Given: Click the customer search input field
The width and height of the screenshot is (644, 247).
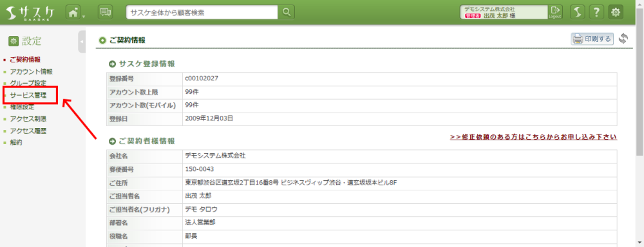Looking at the screenshot, I should coord(202,12).
